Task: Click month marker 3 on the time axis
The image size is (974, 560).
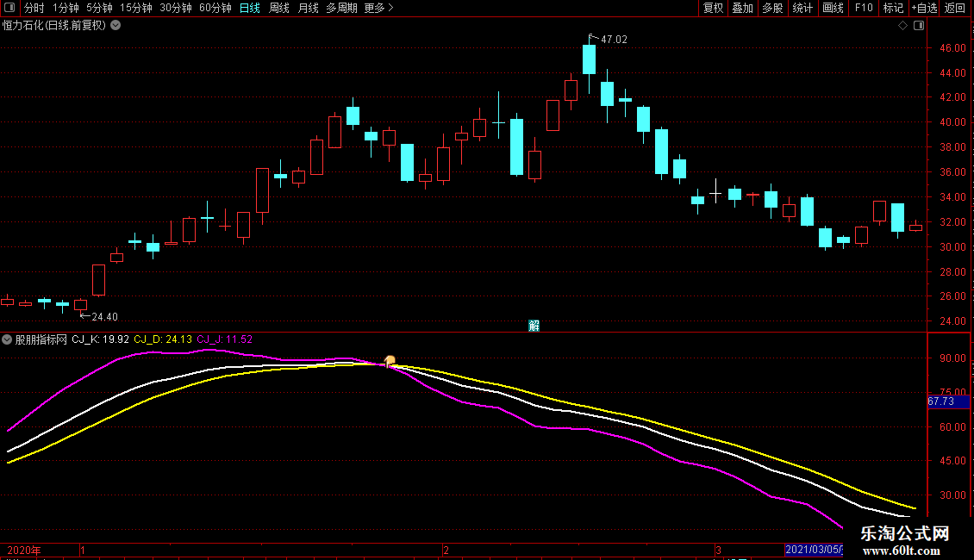Action: click(x=718, y=550)
